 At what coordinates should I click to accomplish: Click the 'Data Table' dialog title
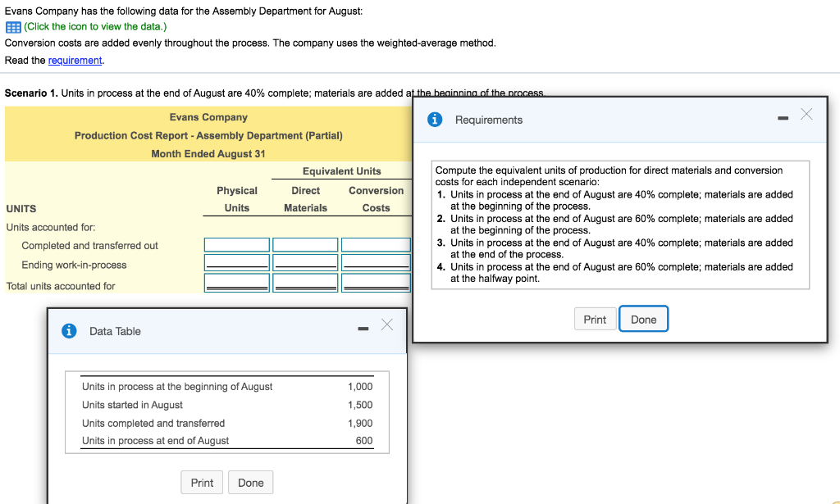click(115, 331)
